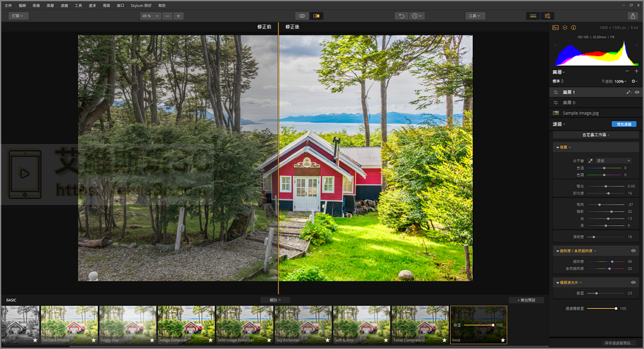
Task: Open the 文件 menu
Action: [x=8, y=5]
